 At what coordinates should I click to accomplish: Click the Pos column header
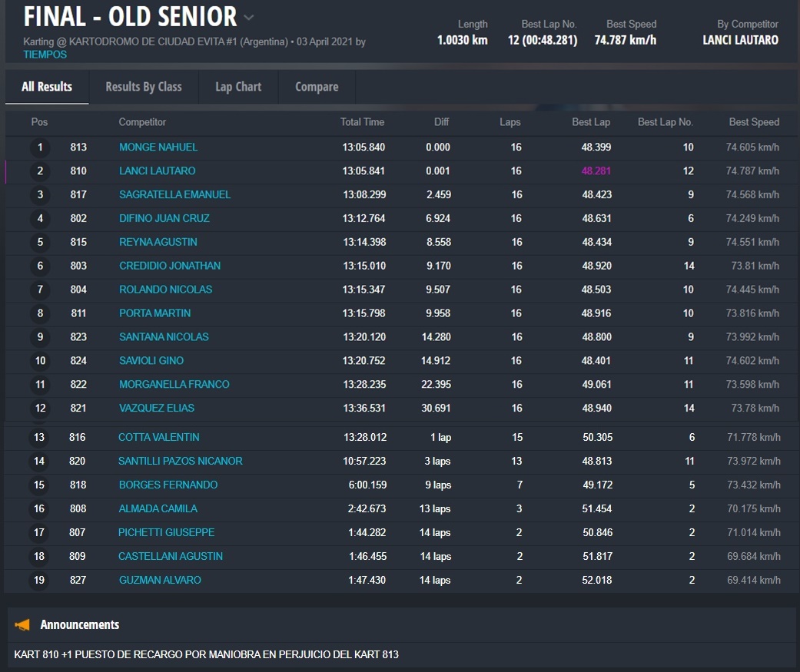point(39,122)
